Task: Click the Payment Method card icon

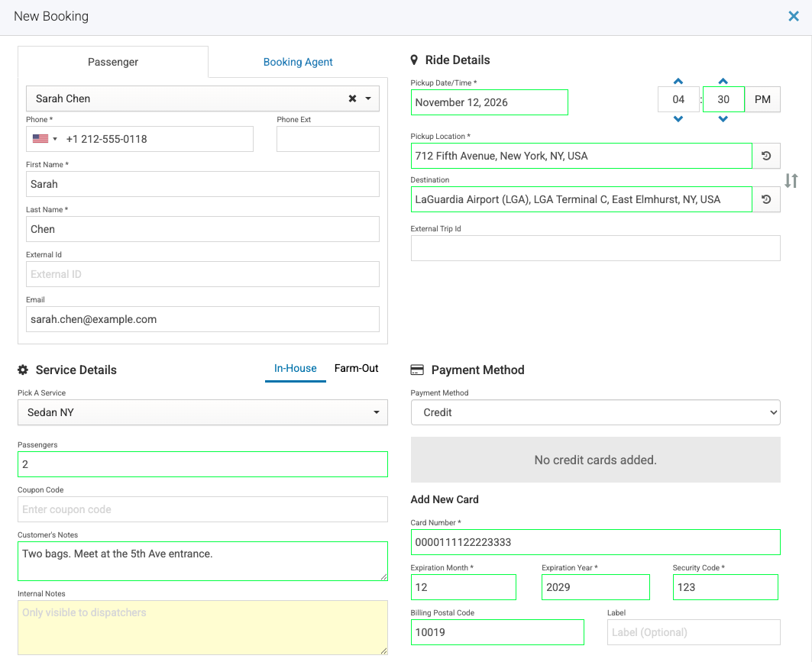Action: click(417, 370)
